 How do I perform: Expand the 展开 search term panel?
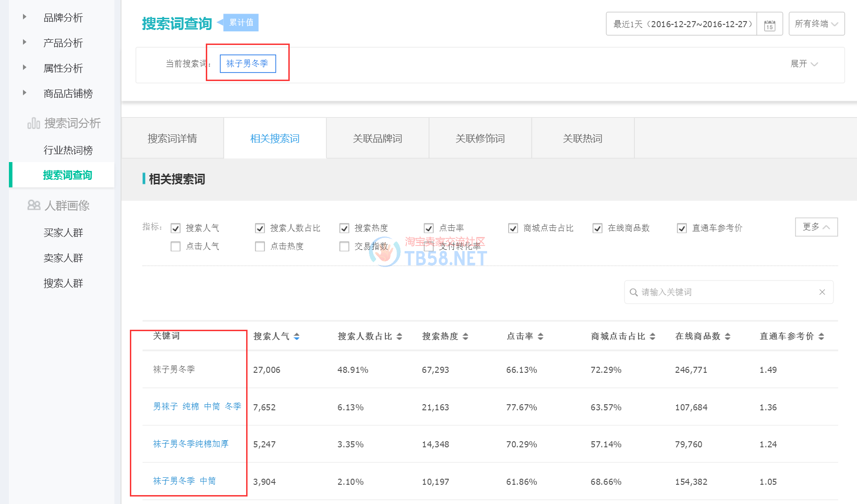coord(804,64)
